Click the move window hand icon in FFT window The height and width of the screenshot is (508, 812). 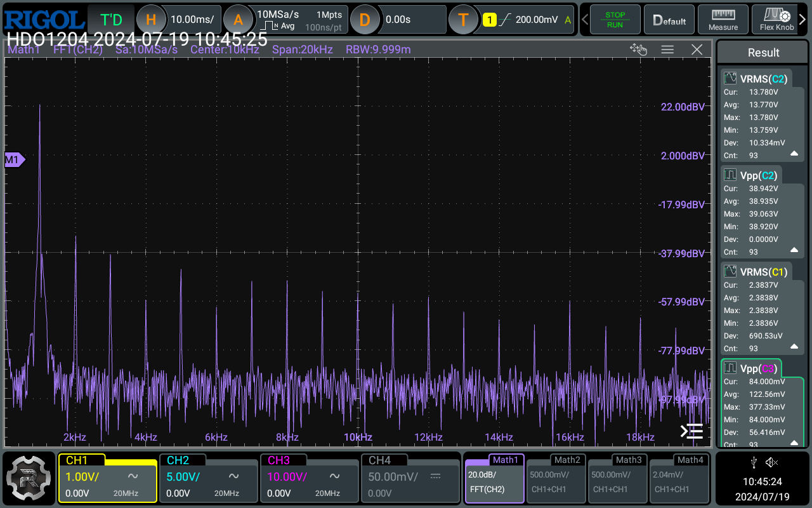(638, 50)
